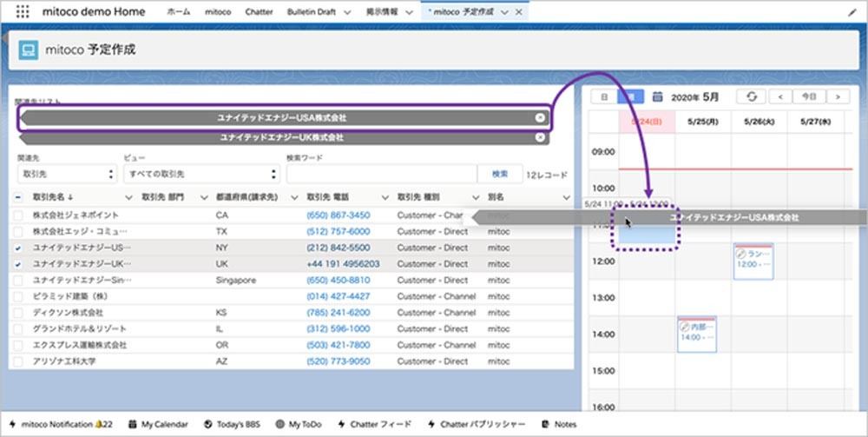Switch calendar to week view toggle

click(630, 97)
